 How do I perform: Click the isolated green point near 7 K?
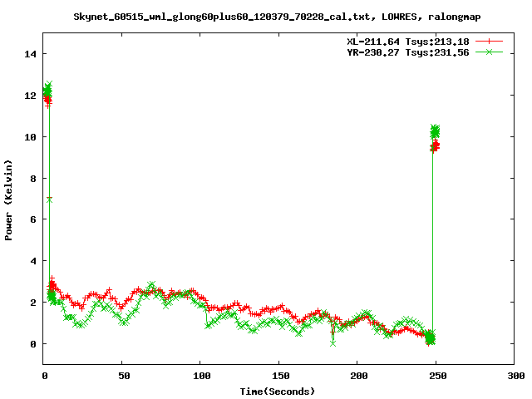(x=50, y=199)
